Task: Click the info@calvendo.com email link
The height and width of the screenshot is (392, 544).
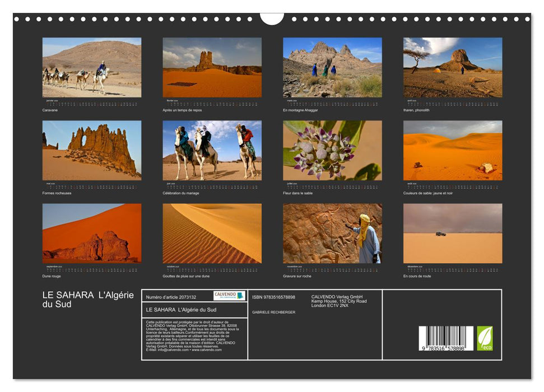Action: point(173,351)
